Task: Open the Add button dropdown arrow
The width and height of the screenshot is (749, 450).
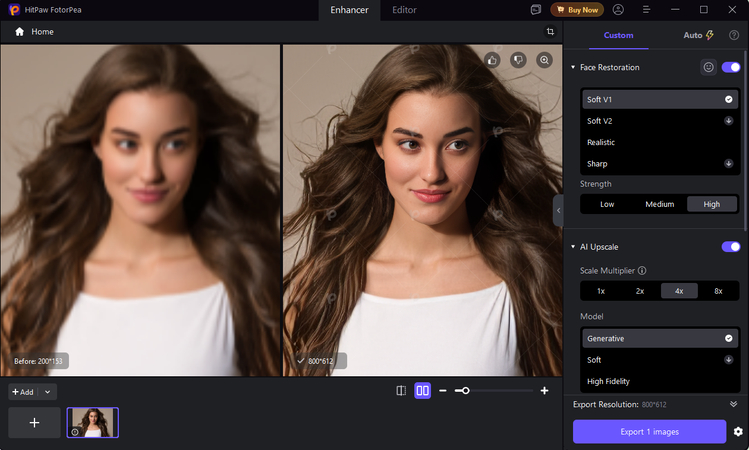Action: (48, 392)
